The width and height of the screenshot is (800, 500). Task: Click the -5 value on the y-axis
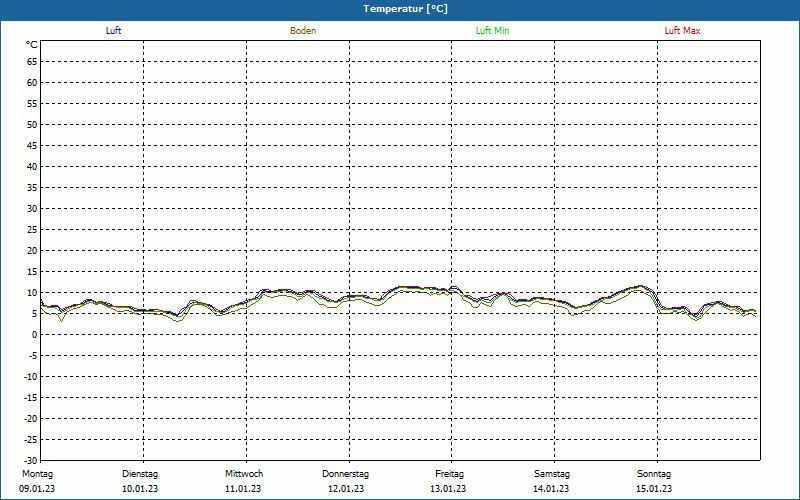(x=34, y=356)
